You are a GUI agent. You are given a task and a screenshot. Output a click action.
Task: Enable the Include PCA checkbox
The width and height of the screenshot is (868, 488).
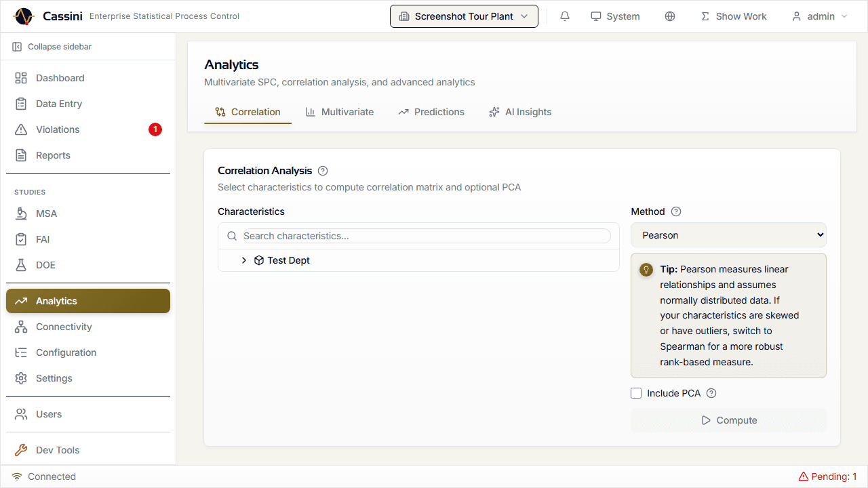point(636,393)
